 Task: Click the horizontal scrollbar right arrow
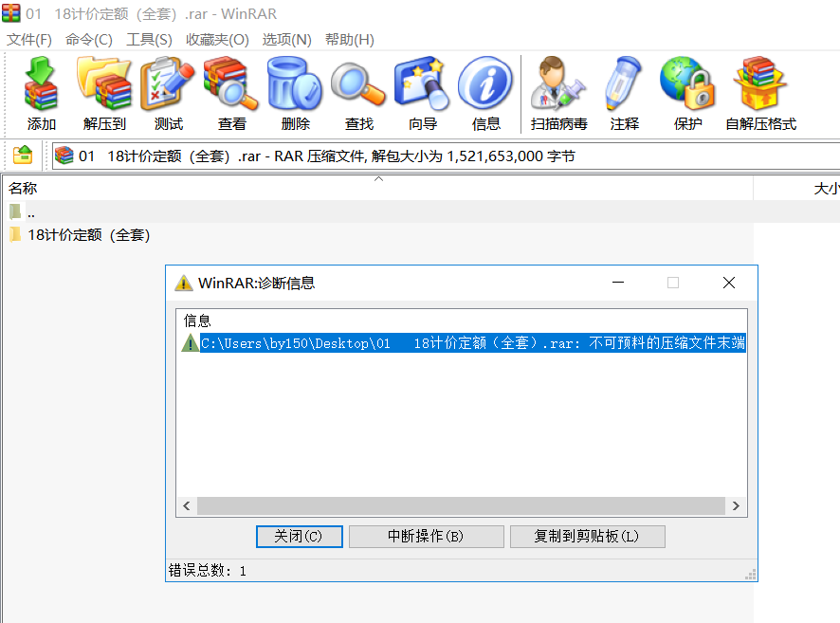click(x=736, y=505)
